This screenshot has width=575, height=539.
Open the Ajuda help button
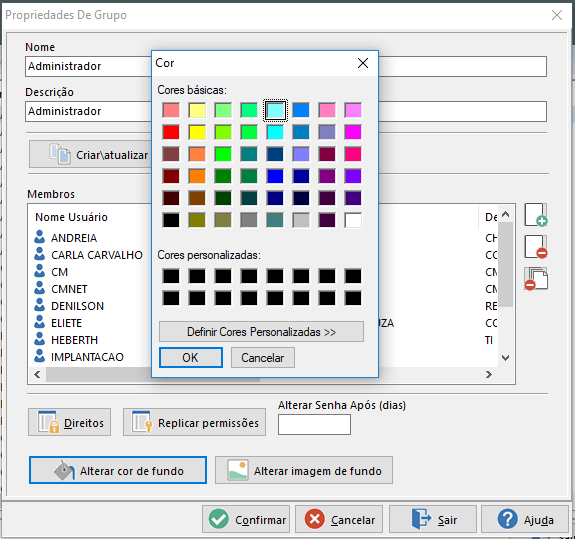525,519
